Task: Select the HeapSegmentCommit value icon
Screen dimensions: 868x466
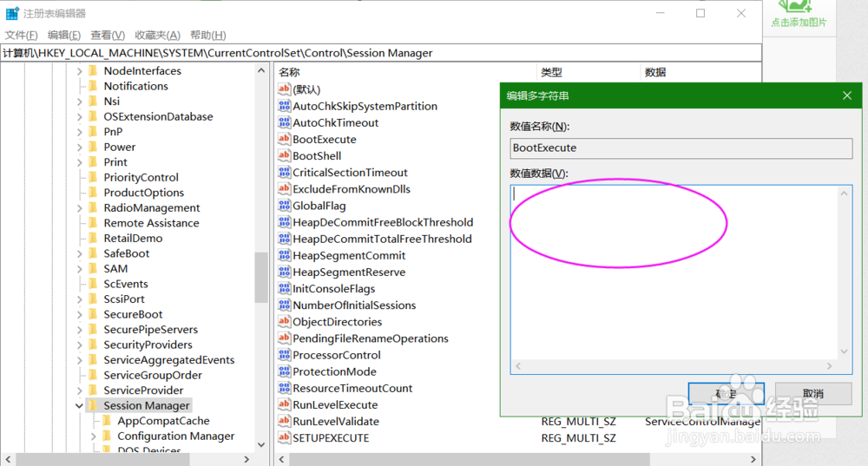Action: [x=284, y=255]
